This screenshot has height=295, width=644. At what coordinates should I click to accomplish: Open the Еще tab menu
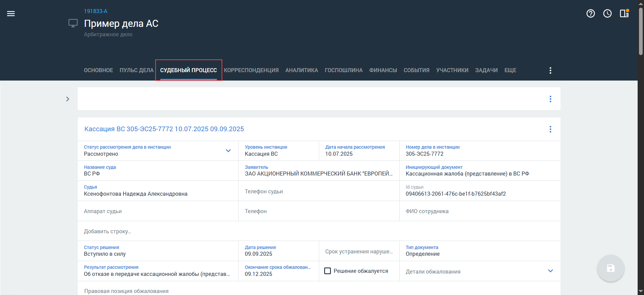[x=510, y=70]
